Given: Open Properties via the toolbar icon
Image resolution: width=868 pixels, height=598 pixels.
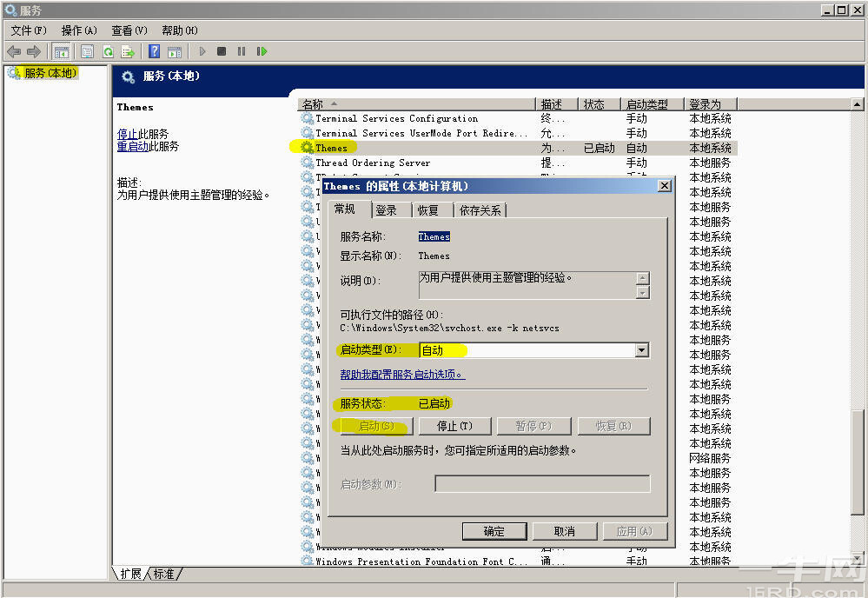Looking at the screenshot, I should [x=87, y=50].
